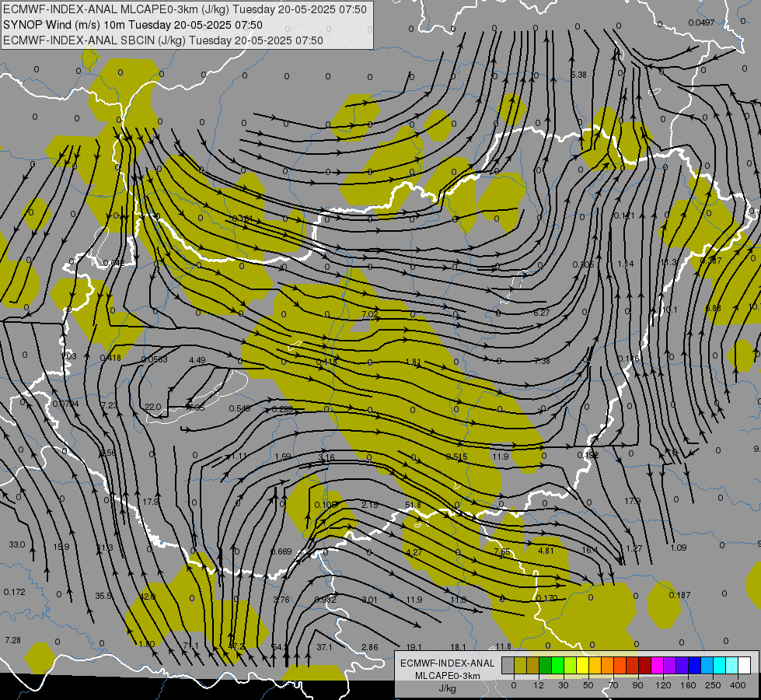The height and width of the screenshot is (700, 761).
Task: Click the map value 19.1
Action: tap(414, 647)
